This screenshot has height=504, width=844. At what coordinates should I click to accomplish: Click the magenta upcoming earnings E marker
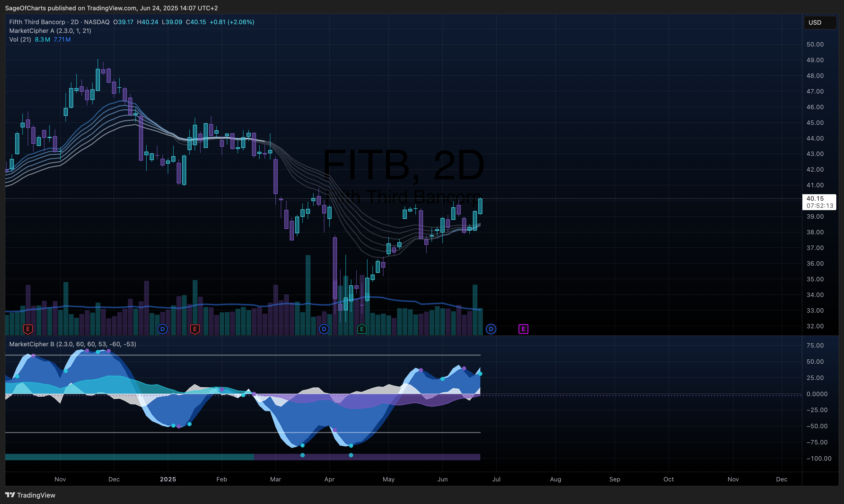523,329
